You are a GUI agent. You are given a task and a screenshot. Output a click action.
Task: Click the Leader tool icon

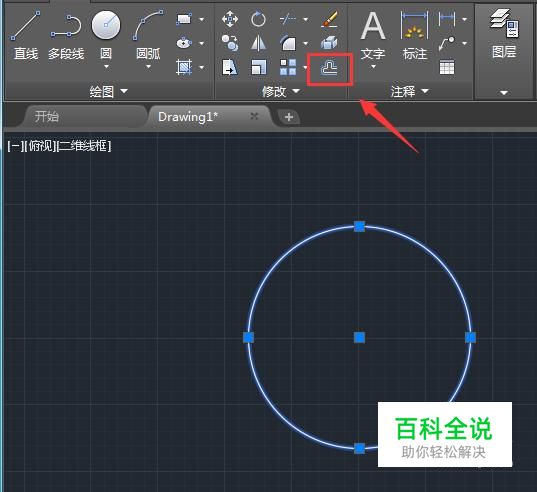tap(447, 43)
